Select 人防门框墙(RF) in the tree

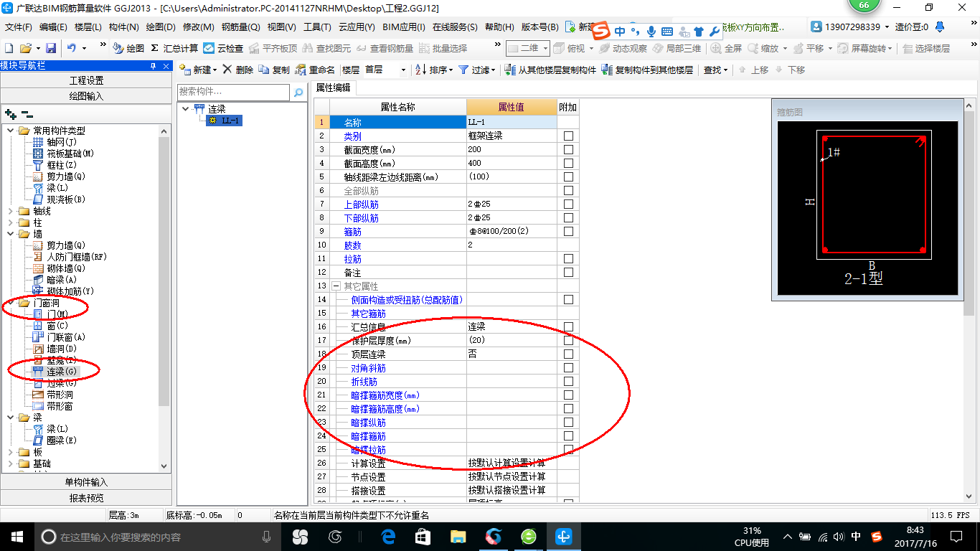point(77,257)
